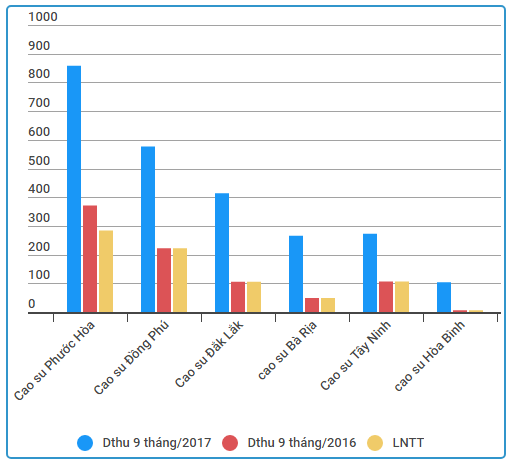Click the '1000' y-axis value
The width and height of the screenshot is (511, 465).
pos(43,17)
